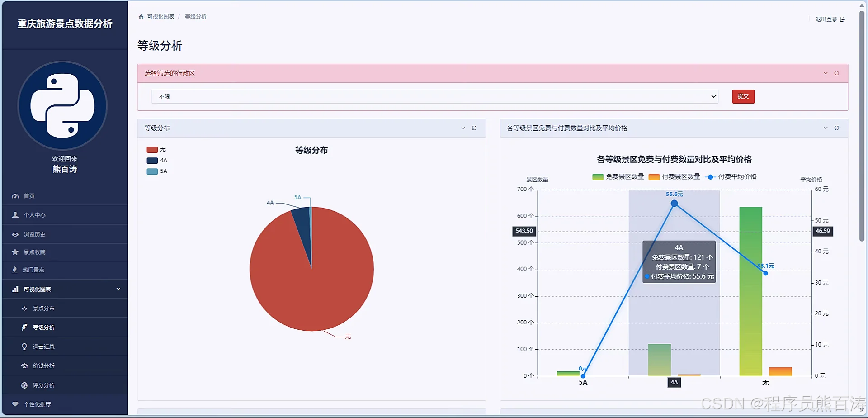
Task: Click 可视化图表 breadcrumb link
Action: coord(160,17)
